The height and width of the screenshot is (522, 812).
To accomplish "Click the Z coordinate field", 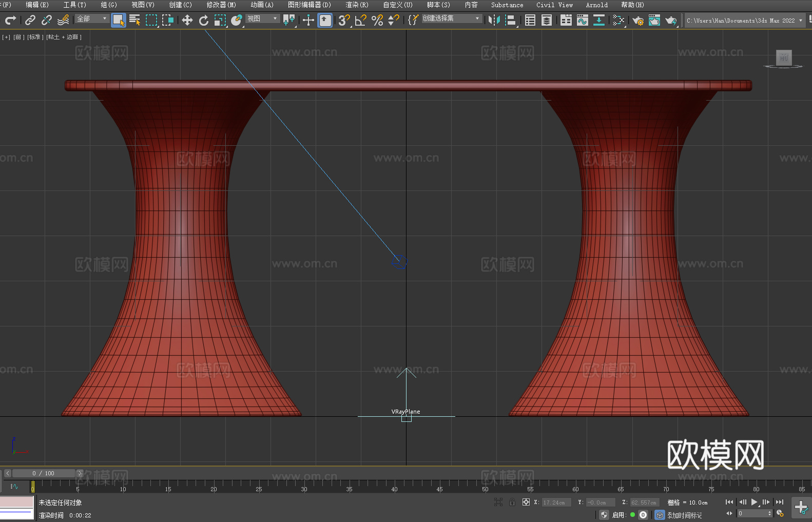I will (645, 502).
